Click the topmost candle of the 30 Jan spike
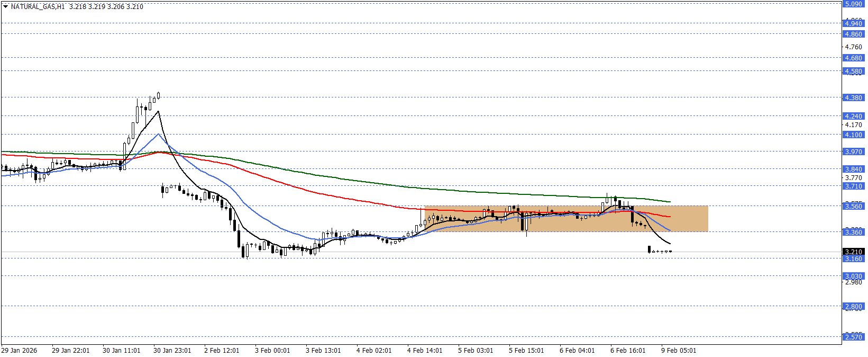Viewport: 868px width, 357px height. (x=158, y=95)
